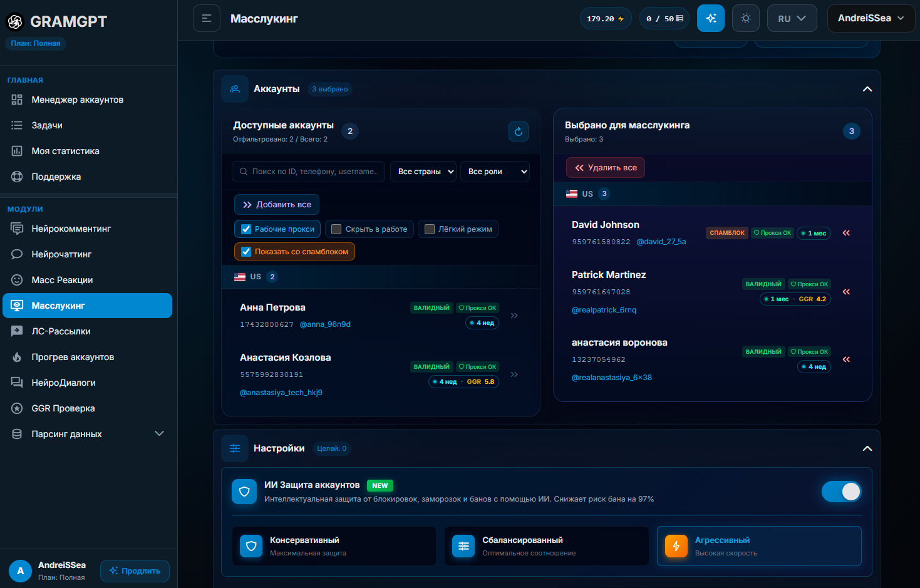Click the user avatar circle in the sidebar footer
This screenshot has height=588, width=920.
(x=20, y=571)
